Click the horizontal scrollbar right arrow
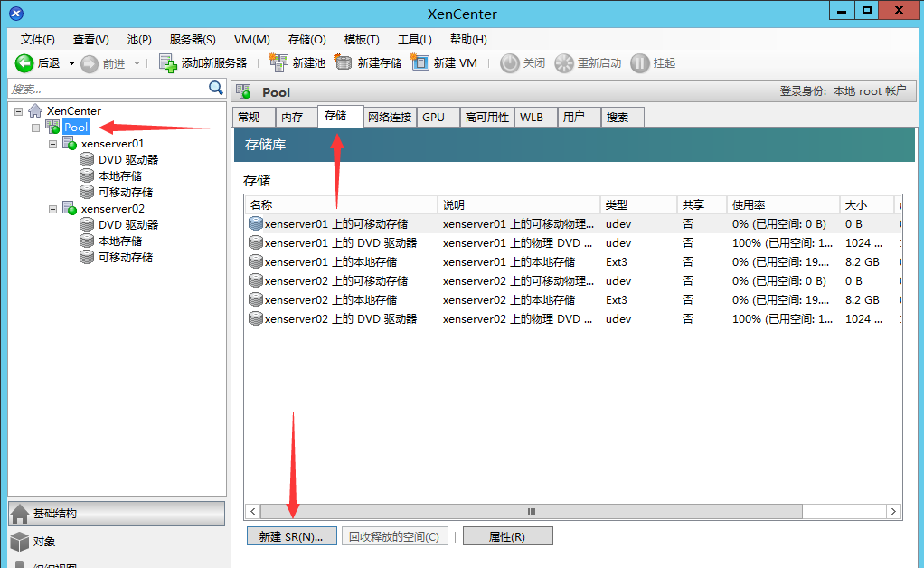The image size is (924, 568). pos(894,511)
